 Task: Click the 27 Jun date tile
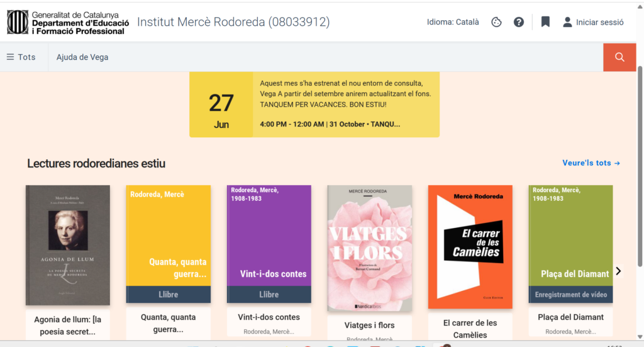[221, 105]
